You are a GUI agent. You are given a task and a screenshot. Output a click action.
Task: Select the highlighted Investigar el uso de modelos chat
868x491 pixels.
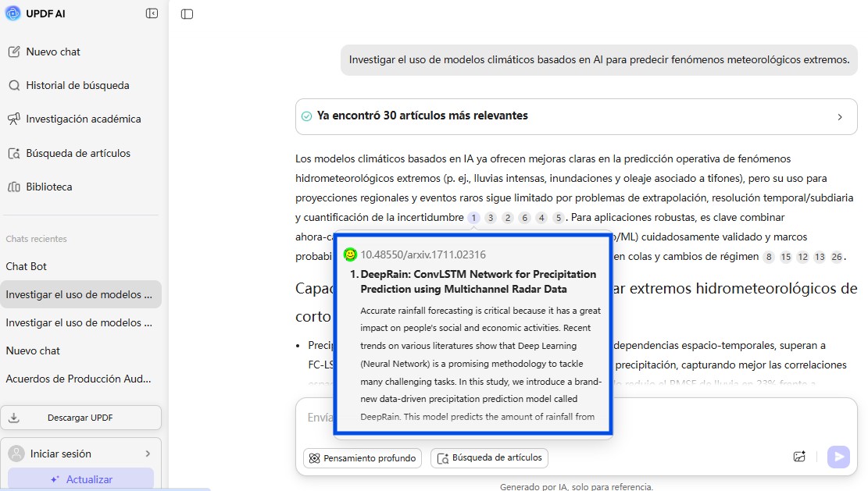pyautogui.click(x=80, y=295)
